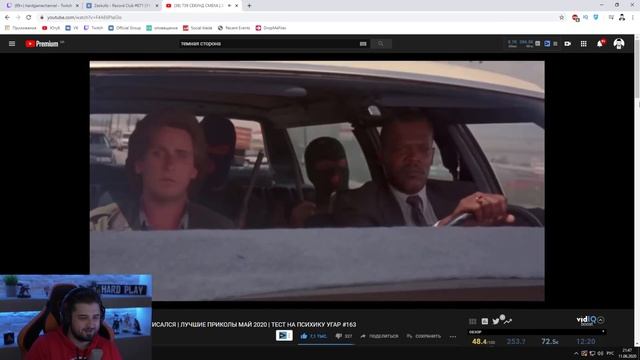Image resolution: width=640 pixels, height=360 pixels.
Task: Click the blue vidIQ toolbar icon in header
Action: click(547, 44)
